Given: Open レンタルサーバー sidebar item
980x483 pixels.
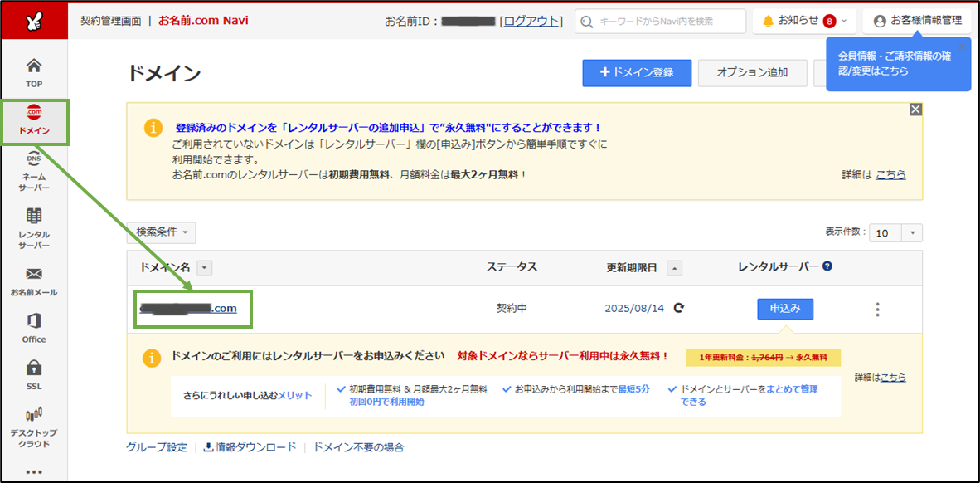Looking at the screenshot, I should [x=34, y=228].
